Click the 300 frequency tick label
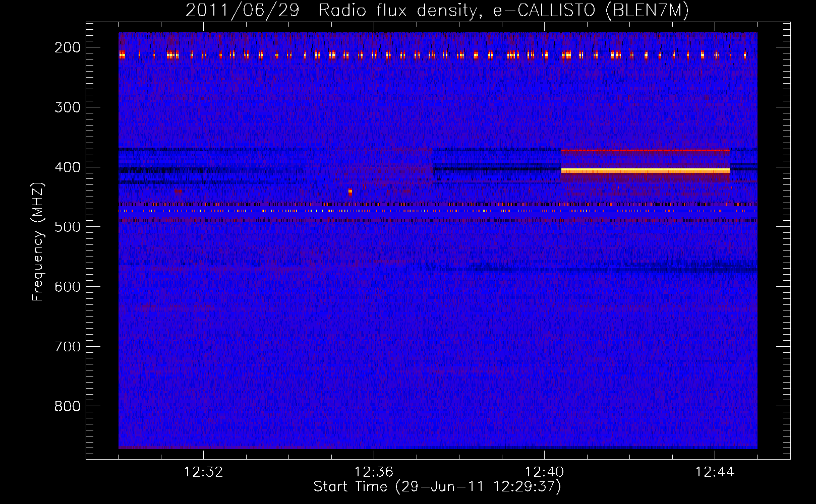This screenshot has height=504, width=816. click(67, 107)
